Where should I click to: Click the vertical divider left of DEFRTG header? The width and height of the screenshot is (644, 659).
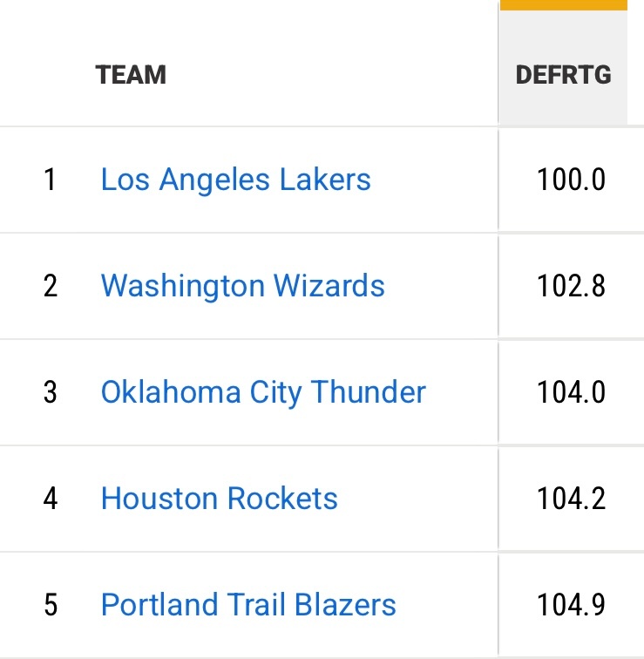point(498,75)
